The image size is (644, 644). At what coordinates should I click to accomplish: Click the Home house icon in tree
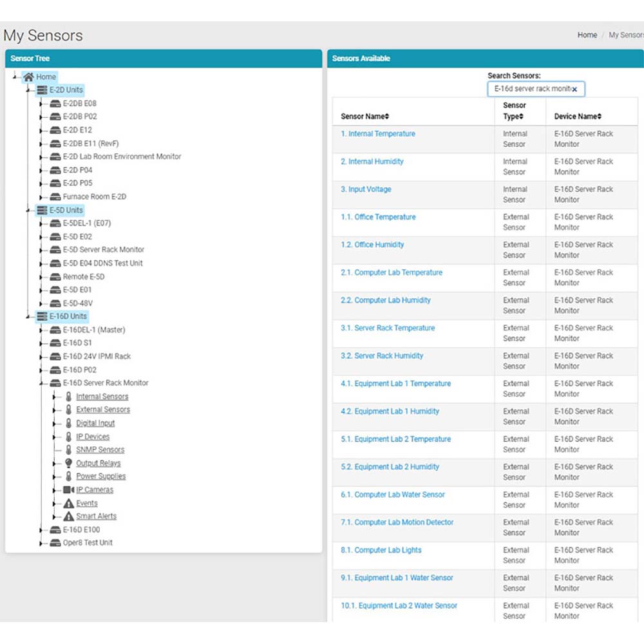[28, 77]
